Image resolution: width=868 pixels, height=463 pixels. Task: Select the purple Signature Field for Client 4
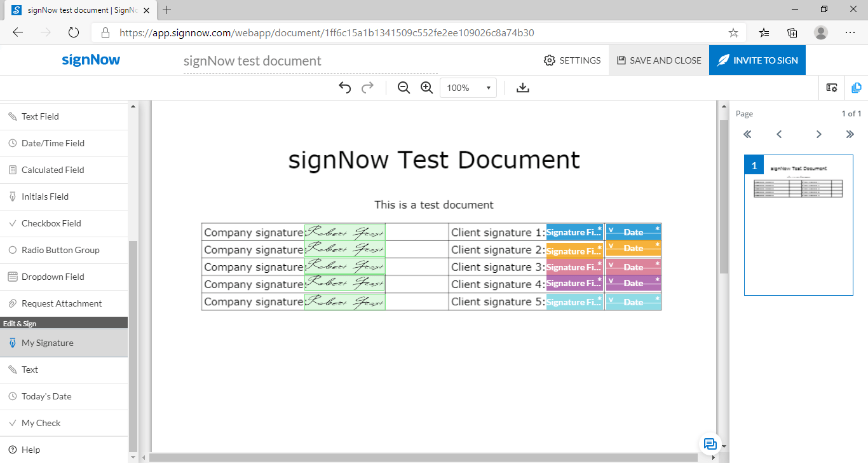click(x=574, y=283)
